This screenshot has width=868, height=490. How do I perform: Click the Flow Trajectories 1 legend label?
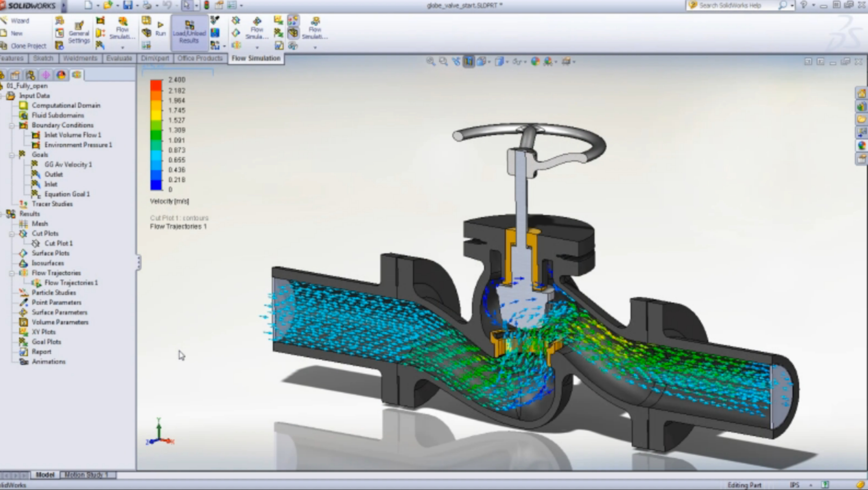(x=178, y=226)
